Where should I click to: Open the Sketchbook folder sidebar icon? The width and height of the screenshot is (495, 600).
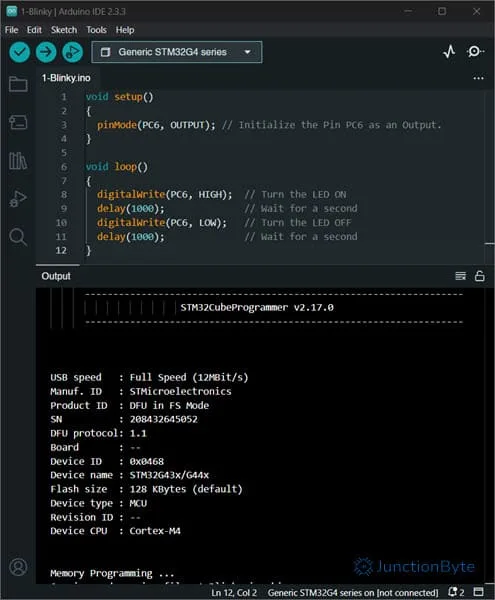[x=18, y=84]
